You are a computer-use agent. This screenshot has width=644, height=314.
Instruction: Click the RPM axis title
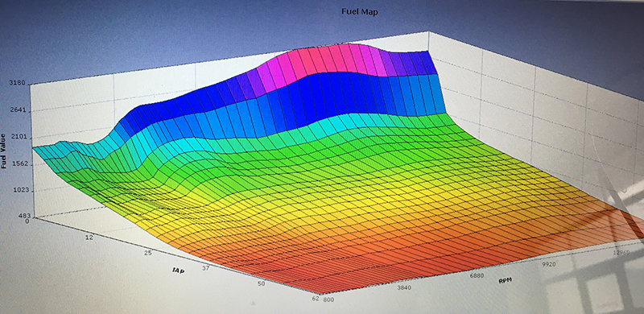505,281
